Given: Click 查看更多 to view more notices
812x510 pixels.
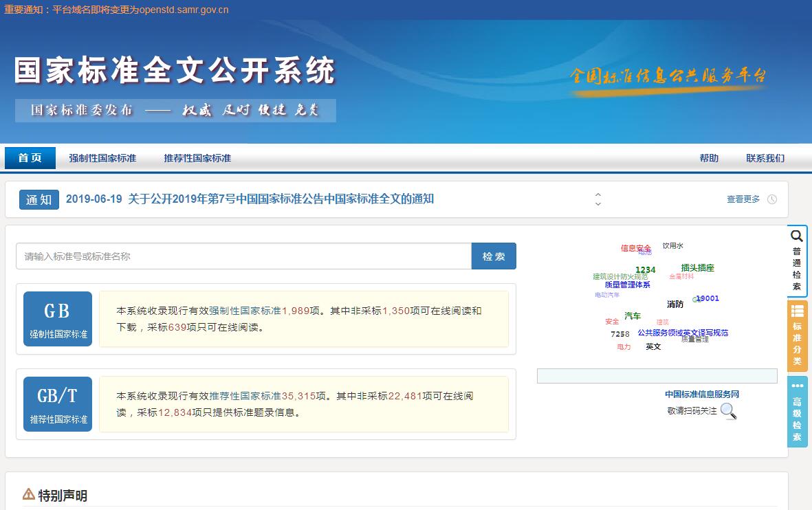Looking at the screenshot, I should click(743, 199).
